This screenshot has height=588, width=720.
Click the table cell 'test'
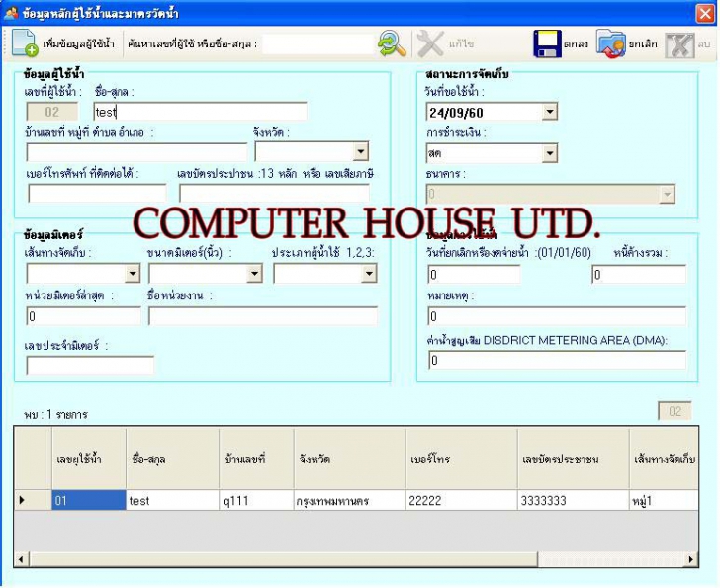coord(173,500)
